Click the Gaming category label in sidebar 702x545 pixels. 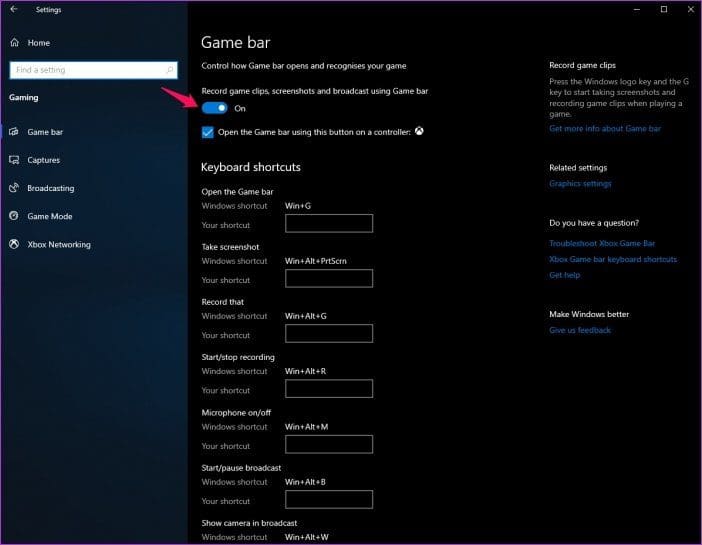(x=24, y=98)
